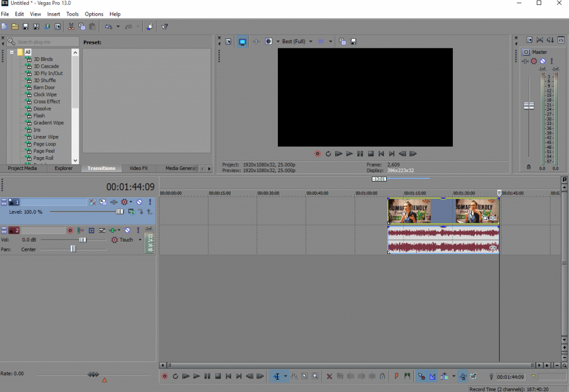This screenshot has height=392, width=569.
Task: Open Project Video Properties in preview toolbar
Action: (x=228, y=41)
